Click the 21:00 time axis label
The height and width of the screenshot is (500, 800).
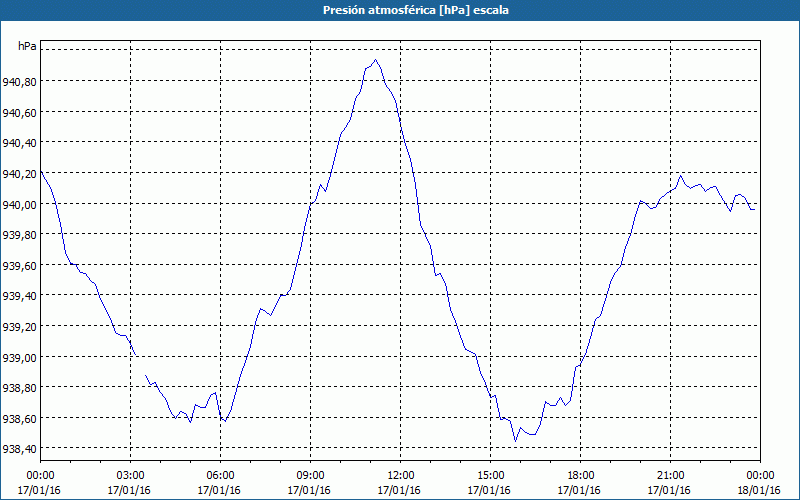(x=670, y=476)
